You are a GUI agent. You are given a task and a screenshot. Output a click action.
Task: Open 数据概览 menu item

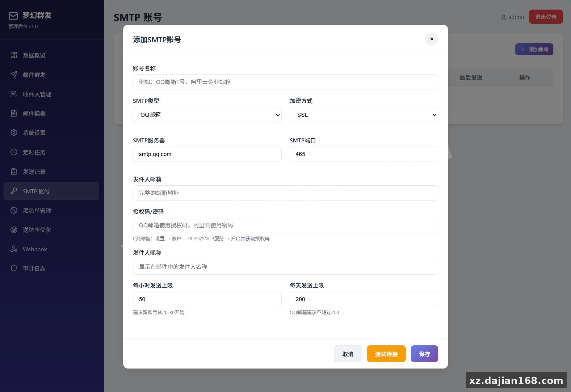click(51, 55)
